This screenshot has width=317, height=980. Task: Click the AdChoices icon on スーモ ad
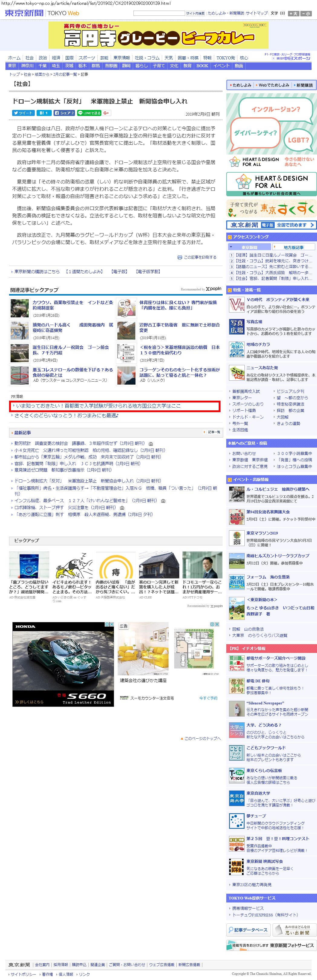tap(212, 624)
